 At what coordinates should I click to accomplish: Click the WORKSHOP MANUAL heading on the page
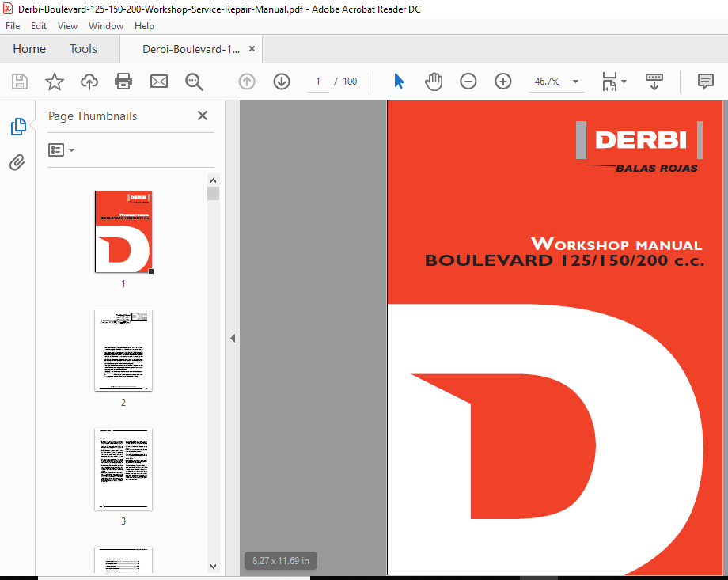[616, 244]
